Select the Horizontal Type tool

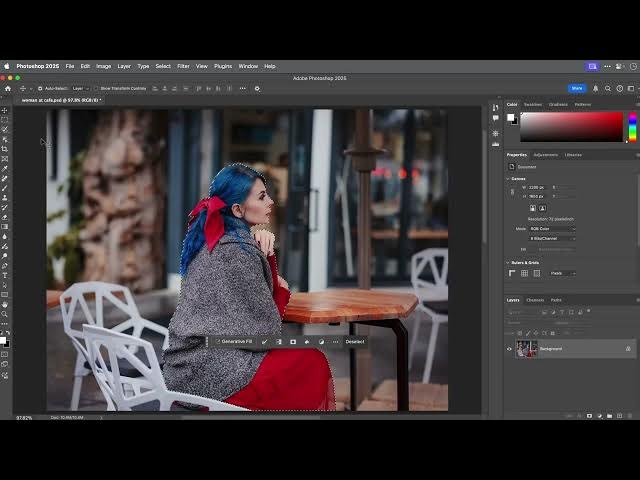coord(4,276)
